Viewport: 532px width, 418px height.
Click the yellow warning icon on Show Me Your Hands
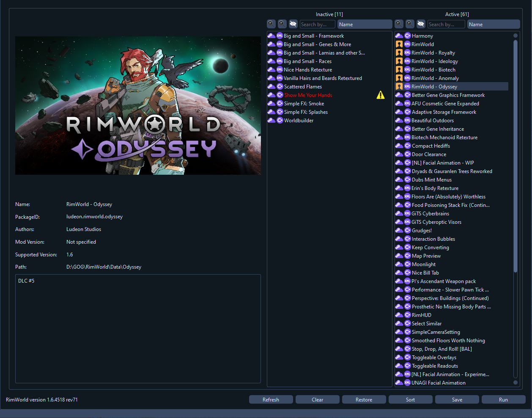[x=381, y=95]
